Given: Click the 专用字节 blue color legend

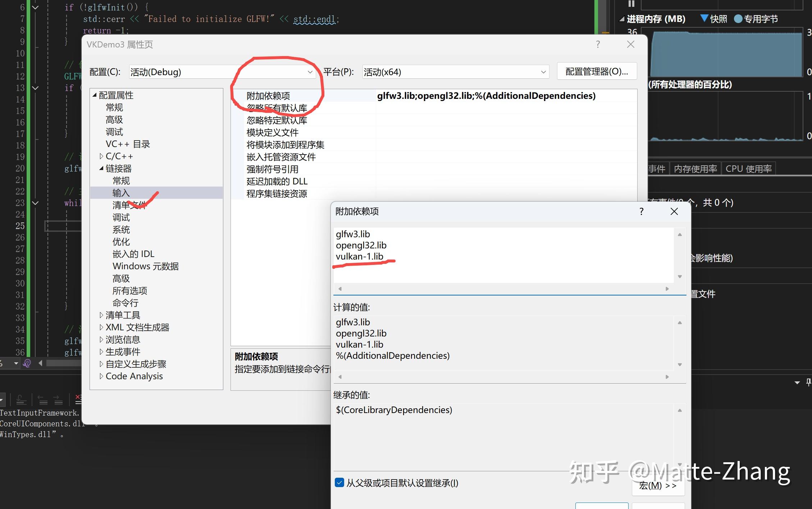Looking at the screenshot, I should (x=738, y=19).
